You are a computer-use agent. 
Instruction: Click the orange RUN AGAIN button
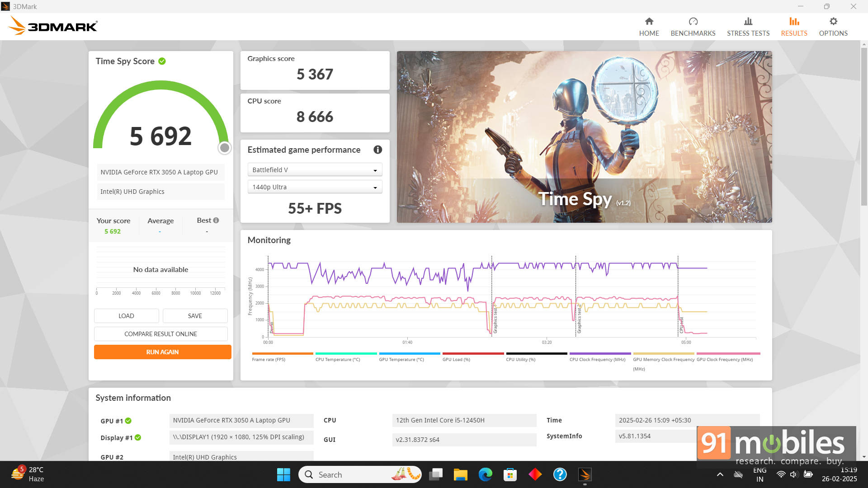click(x=162, y=352)
